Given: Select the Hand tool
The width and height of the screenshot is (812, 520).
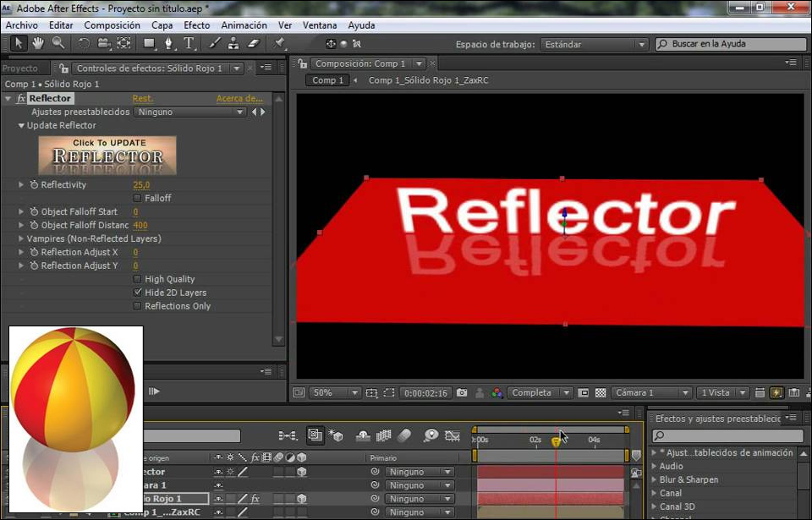Looking at the screenshot, I should pos(38,43).
